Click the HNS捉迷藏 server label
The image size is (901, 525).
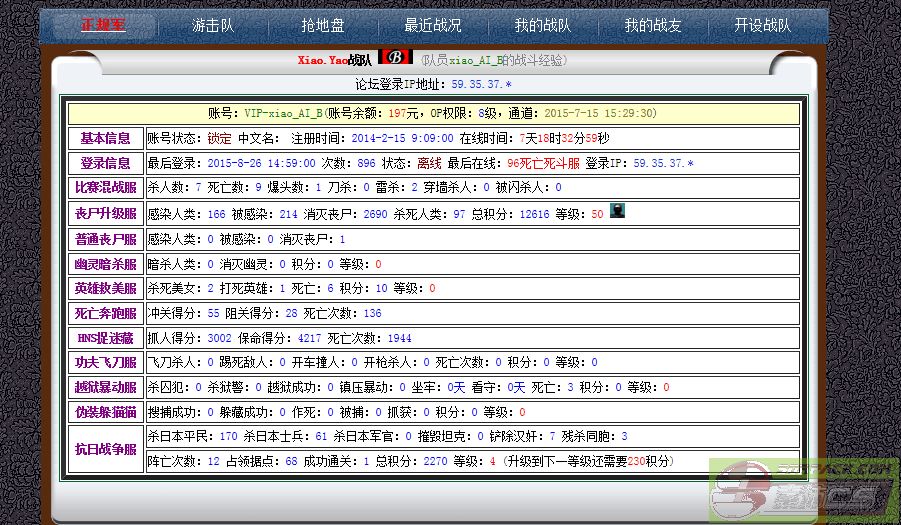pos(105,338)
